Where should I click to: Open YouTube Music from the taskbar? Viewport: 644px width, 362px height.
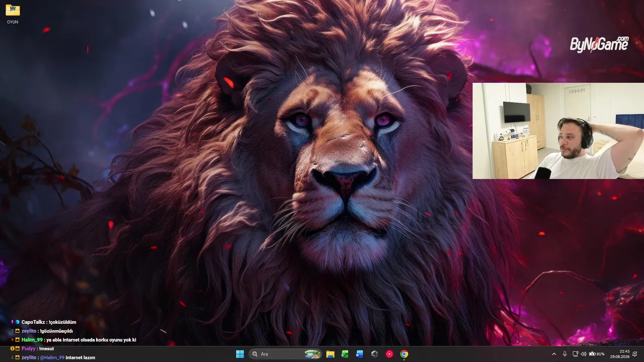(x=389, y=354)
